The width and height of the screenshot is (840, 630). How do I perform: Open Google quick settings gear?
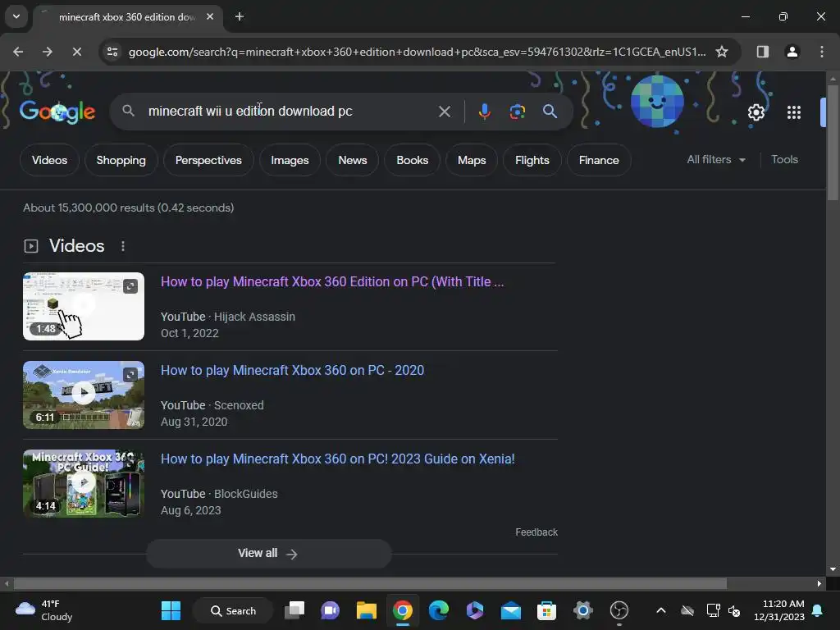756,112
